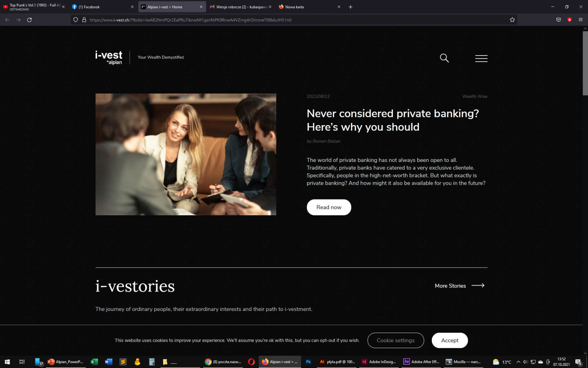Click the Read now button
Screen dimensions: 588x368
(x=329, y=207)
